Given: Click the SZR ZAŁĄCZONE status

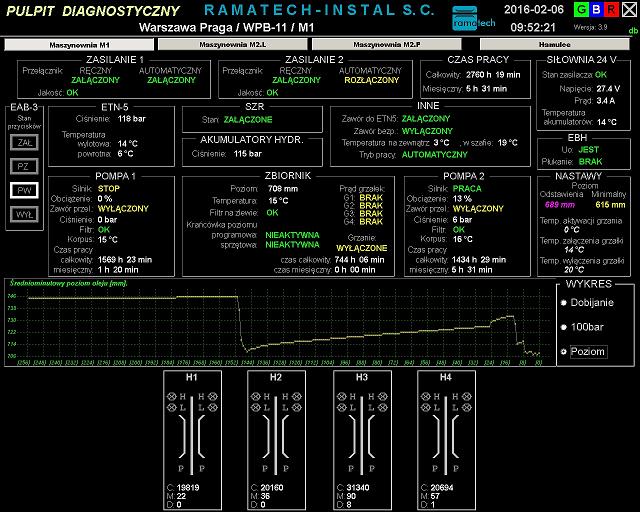Looking at the screenshot, I should 248,120.
